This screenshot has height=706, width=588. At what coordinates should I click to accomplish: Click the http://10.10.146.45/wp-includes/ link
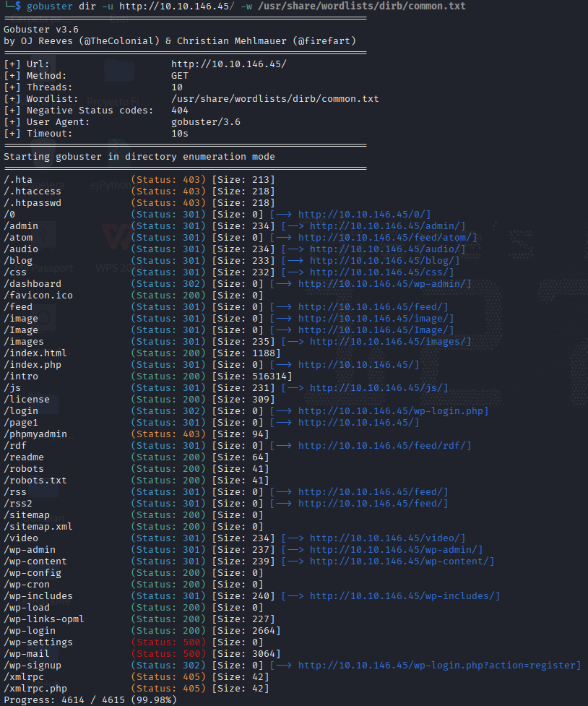402,596
